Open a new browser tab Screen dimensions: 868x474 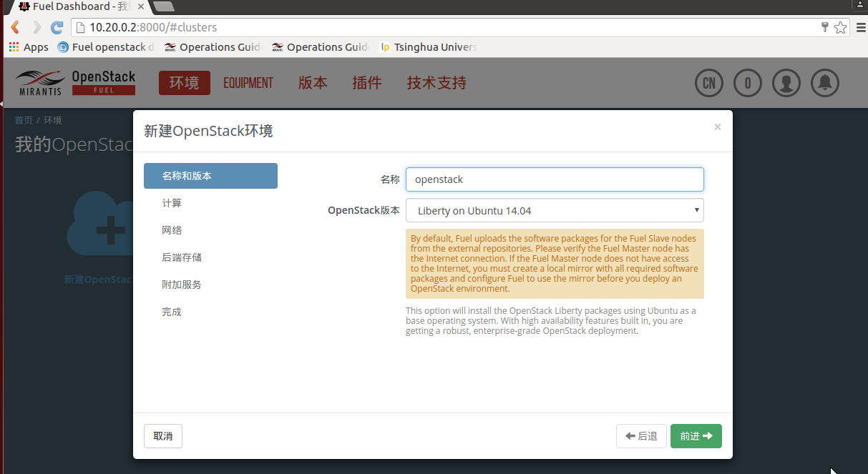click(164, 6)
